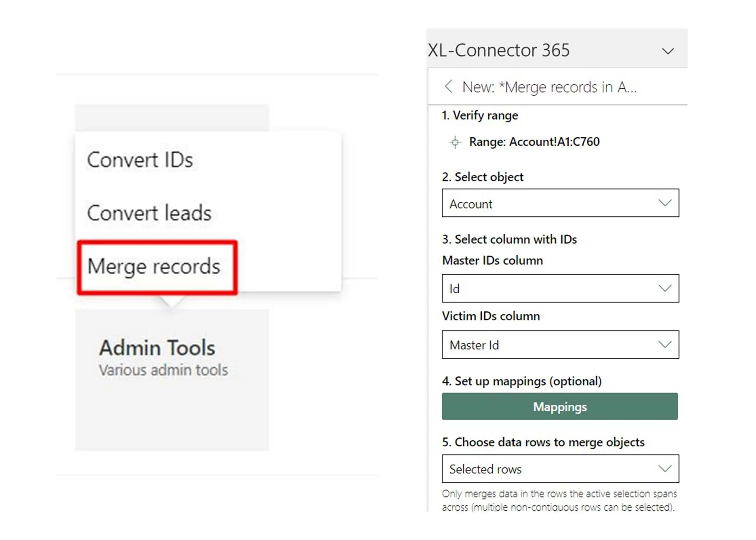The image size is (756, 540).
Task: Click the New: *Merge records title
Action: tap(549, 87)
